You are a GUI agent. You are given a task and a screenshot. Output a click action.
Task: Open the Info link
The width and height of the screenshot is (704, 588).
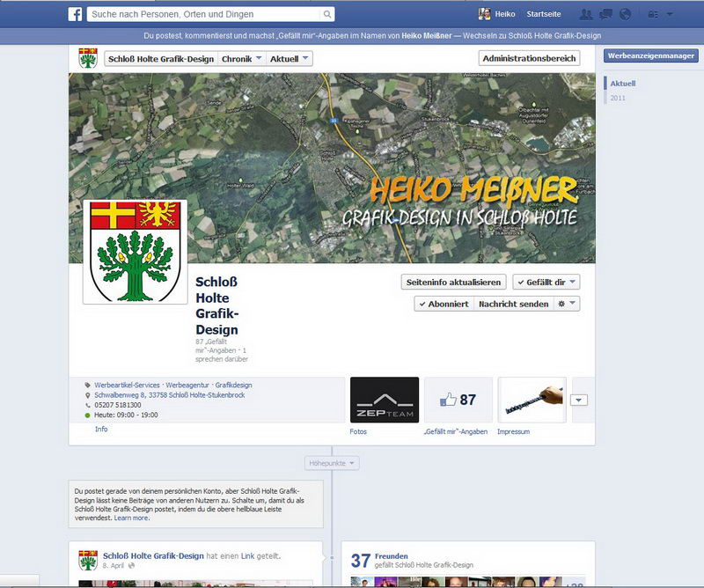tap(101, 430)
